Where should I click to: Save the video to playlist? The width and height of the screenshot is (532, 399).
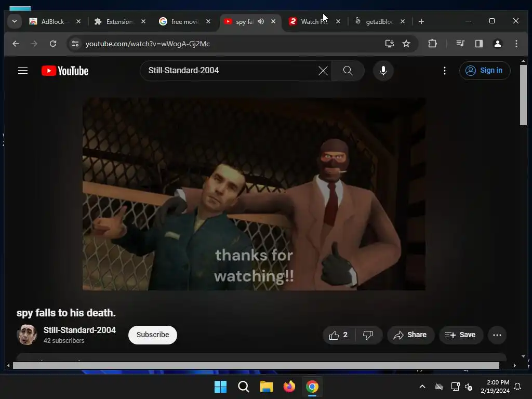461,335
